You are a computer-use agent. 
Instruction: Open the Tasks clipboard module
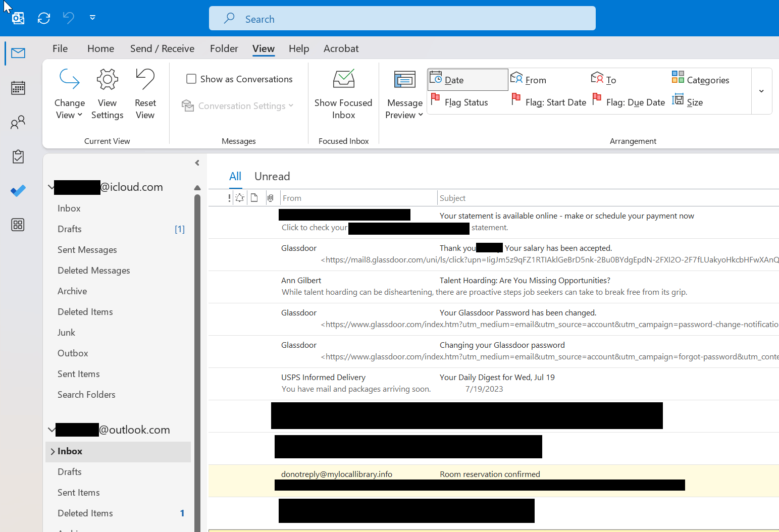pos(18,156)
